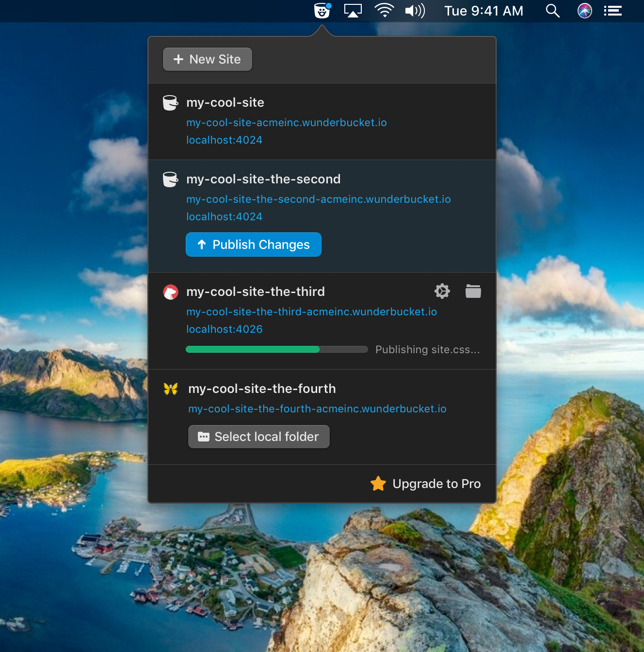
Task: Choose Select local folder button
Action: 258,437
